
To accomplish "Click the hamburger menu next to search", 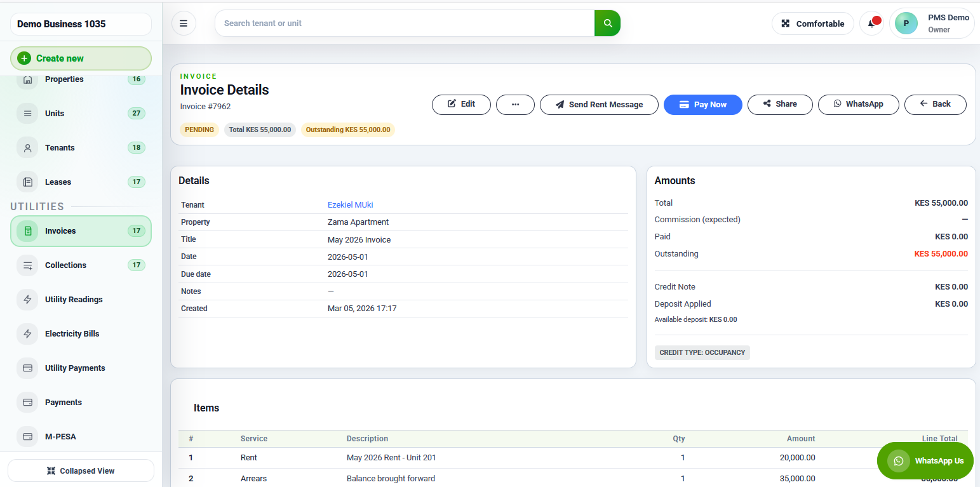I will [184, 23].
